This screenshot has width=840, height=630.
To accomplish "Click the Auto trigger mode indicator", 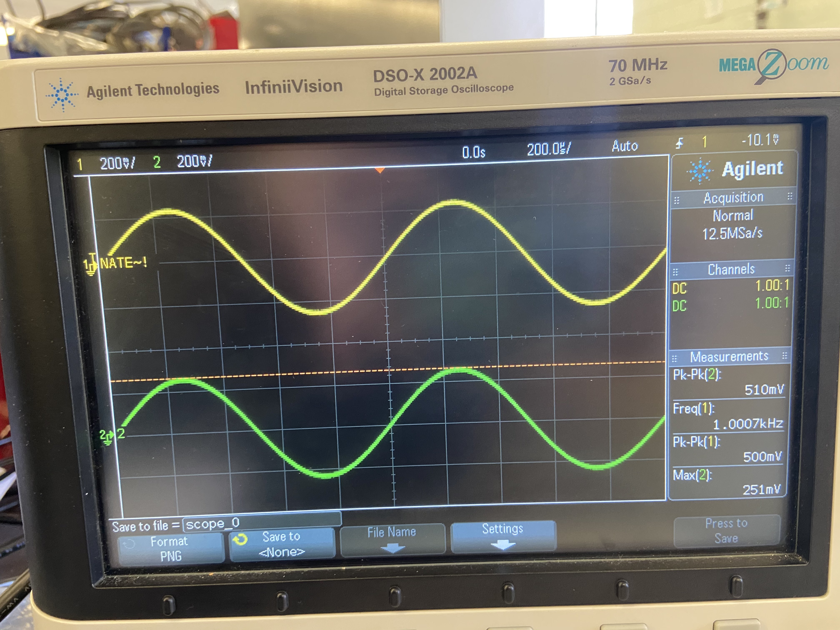I will click(x=625, y=146).
